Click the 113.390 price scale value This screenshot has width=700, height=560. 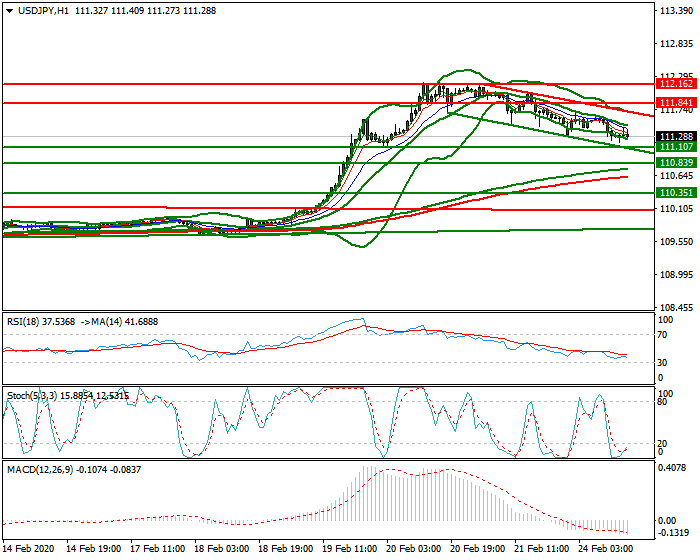676,11
